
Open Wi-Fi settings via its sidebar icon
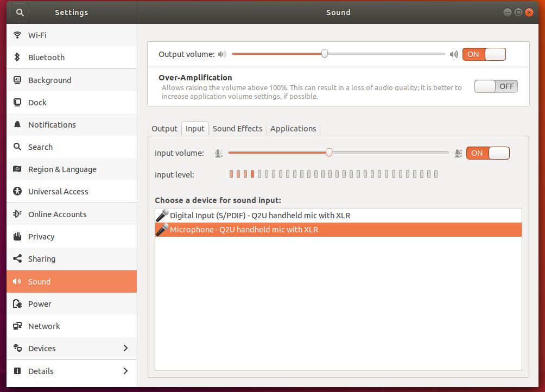click(x=17, y=35)
